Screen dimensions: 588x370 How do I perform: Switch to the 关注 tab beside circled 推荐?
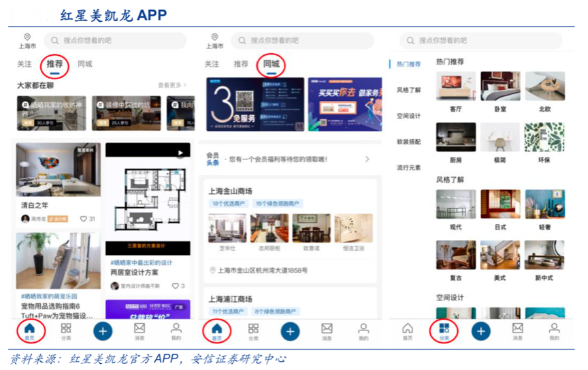tap(24, 64)
